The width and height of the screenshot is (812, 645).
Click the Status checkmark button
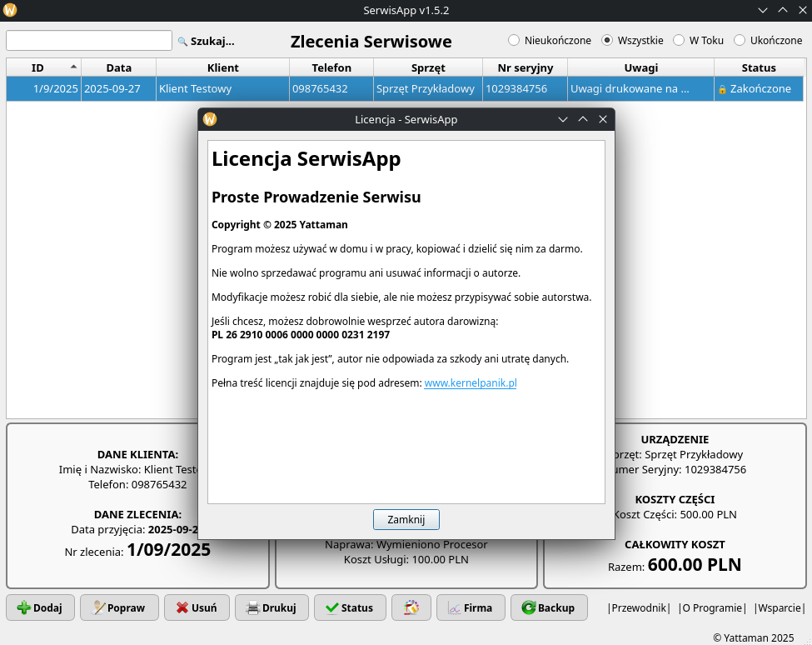point(350,607)
